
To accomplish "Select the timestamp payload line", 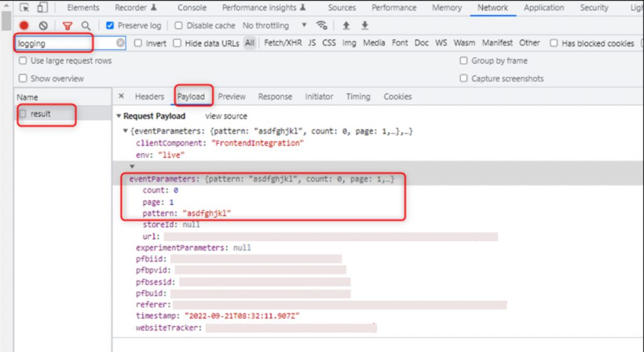I will pyautogui.click(x=218, y=316).
